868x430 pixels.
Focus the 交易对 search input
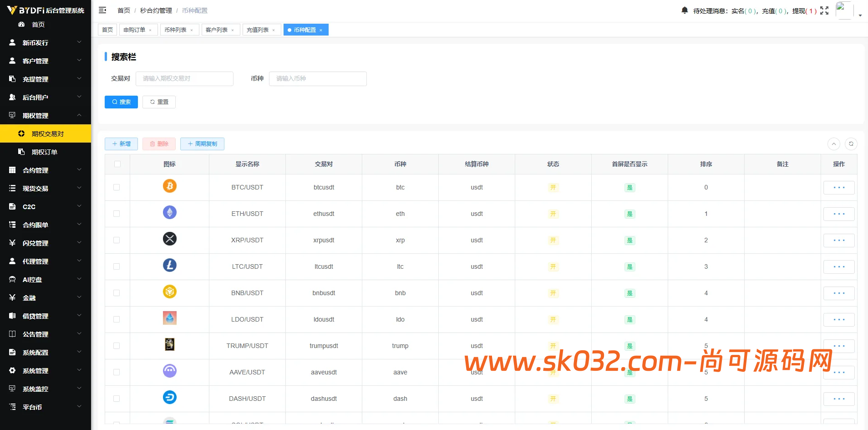pos(184,79)
